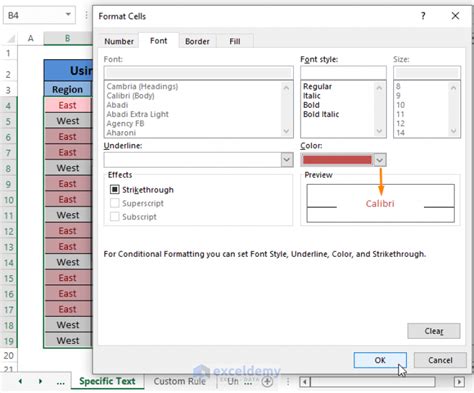Click the red font color swatch
The image size is (474, 393).
(337, 160)
